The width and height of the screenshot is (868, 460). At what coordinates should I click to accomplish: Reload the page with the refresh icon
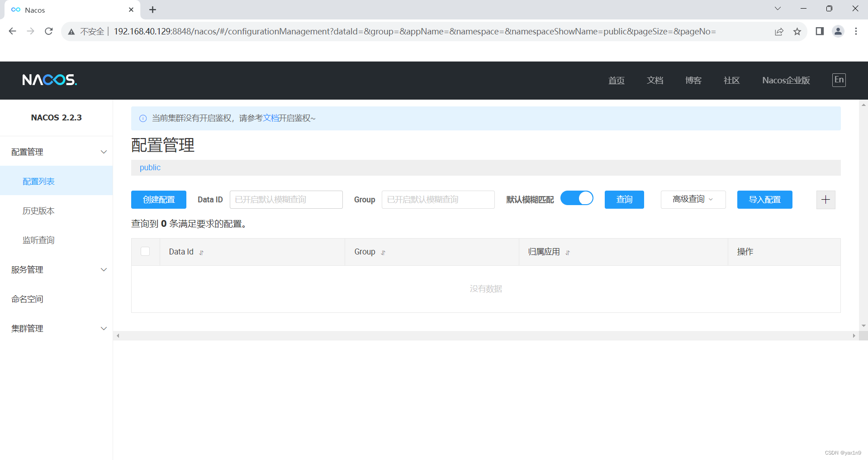pos(48,31)
